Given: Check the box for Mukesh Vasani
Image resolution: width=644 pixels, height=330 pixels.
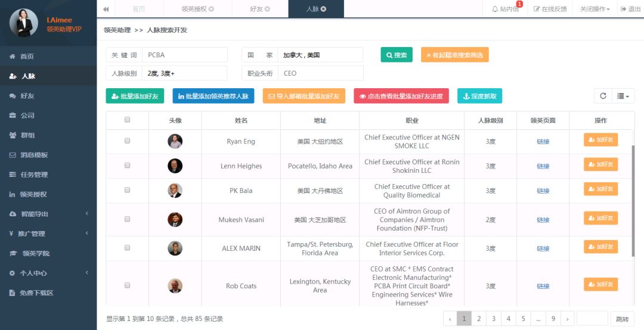Looking at the screenshot, I should click(128, 219).
